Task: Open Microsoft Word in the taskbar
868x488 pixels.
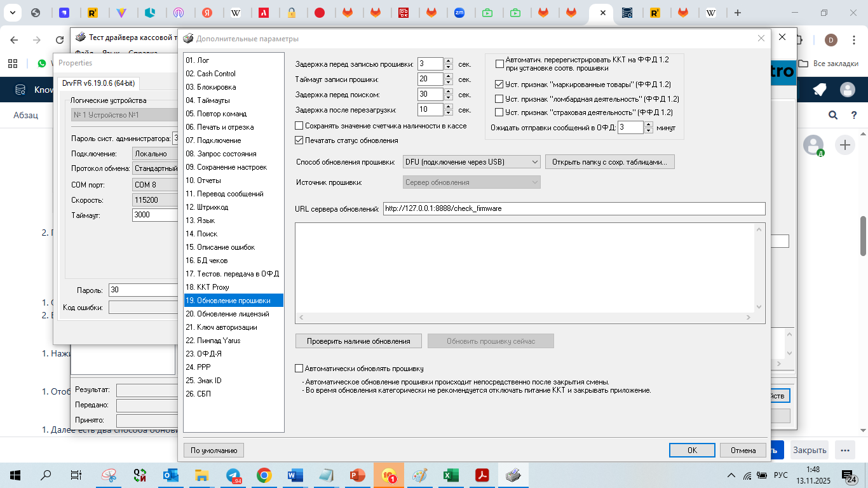Action: tap(295, 475)
